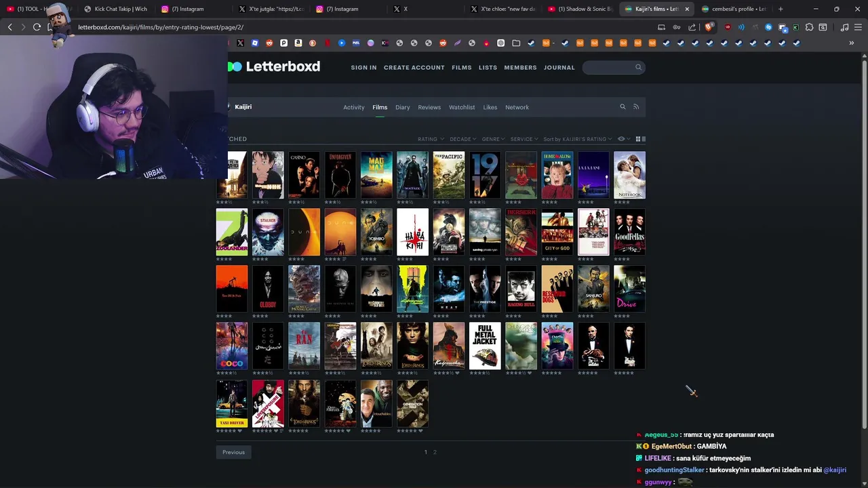This screenshot has height=488, width=868.
Task: Open the Activity profile tab
Action: pos(353,107)
